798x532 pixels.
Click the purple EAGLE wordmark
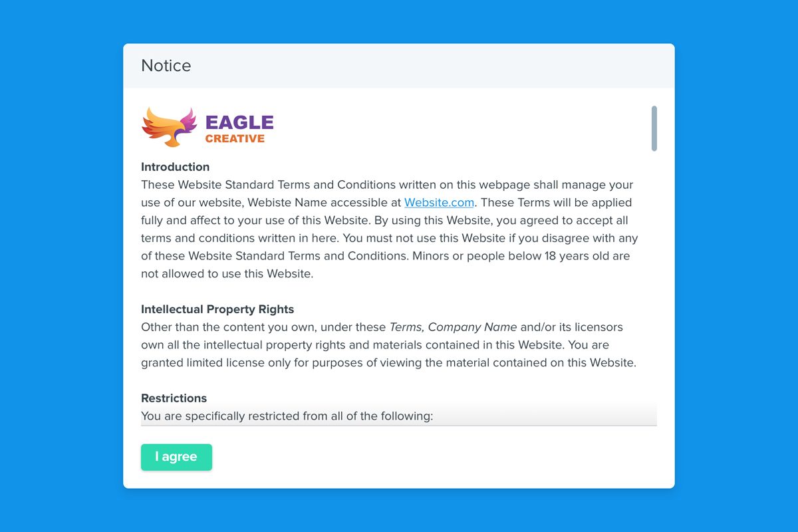[239, 122]
